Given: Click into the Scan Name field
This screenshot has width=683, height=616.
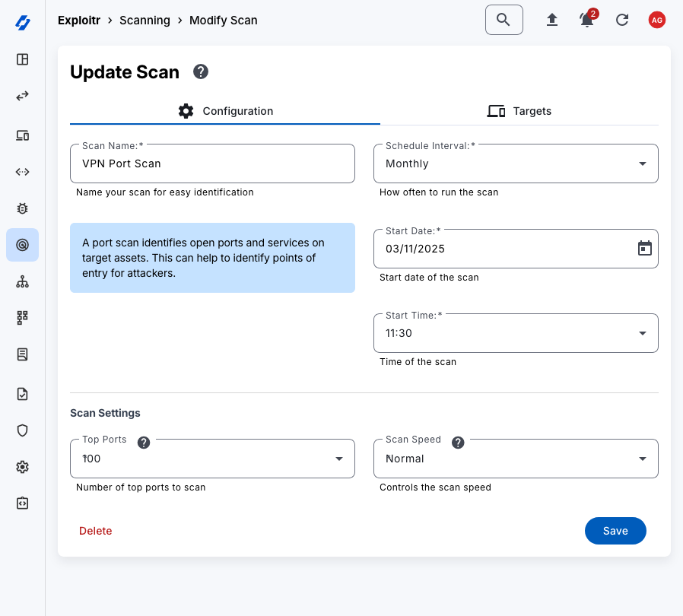Looking at the screenshot, I should tap(212, 164).
